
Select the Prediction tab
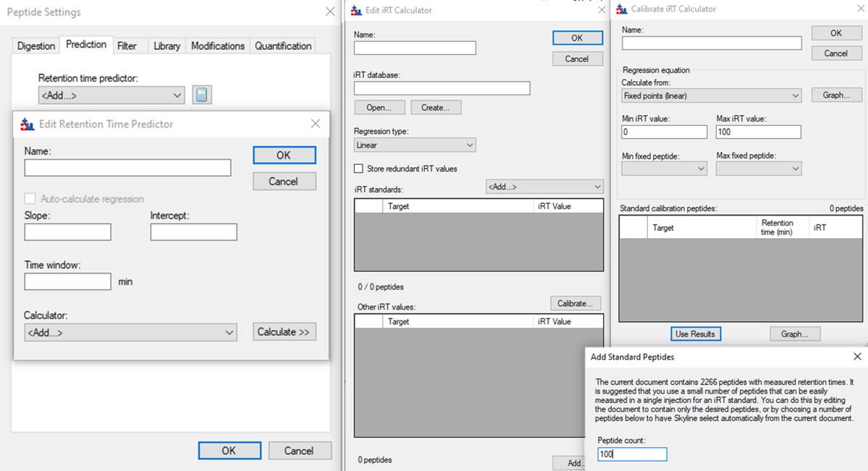(x=86, y=44)
